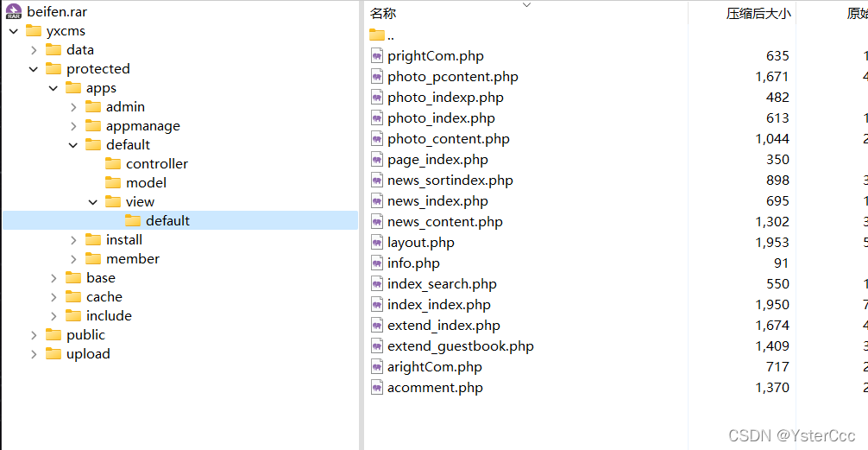The image size is (868, 450).
Task: Click the size value 1,671 for photo_pcontent.php
Action: click(x=772, y=77)
